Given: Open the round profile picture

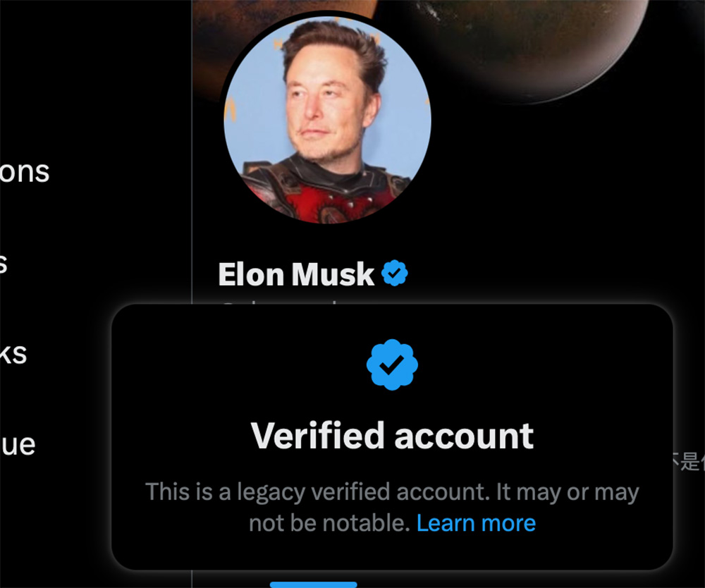Looking at the screenshot, I should click(327, 118).
